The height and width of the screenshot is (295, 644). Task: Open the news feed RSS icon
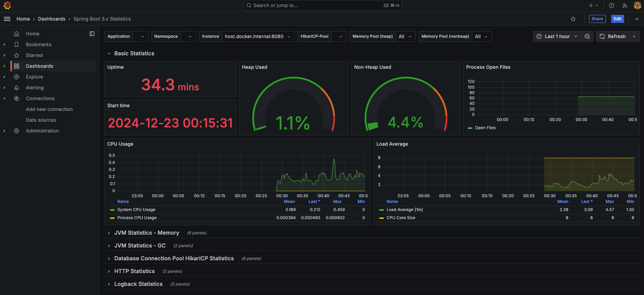coord(625,5)
